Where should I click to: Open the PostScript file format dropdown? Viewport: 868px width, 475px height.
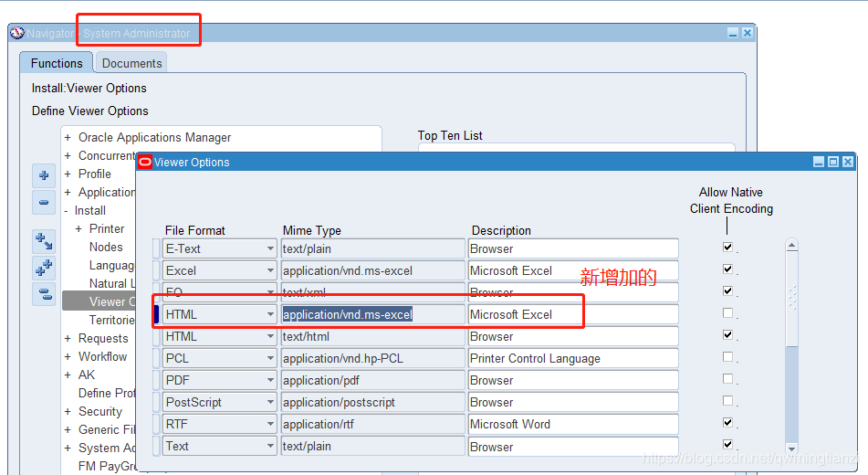click(x=270, y=403)
